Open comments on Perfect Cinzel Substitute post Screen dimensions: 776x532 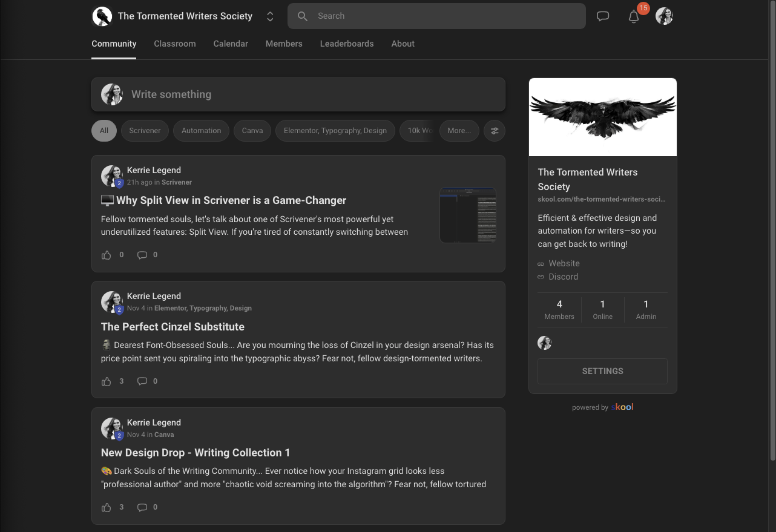pos(142,381)
